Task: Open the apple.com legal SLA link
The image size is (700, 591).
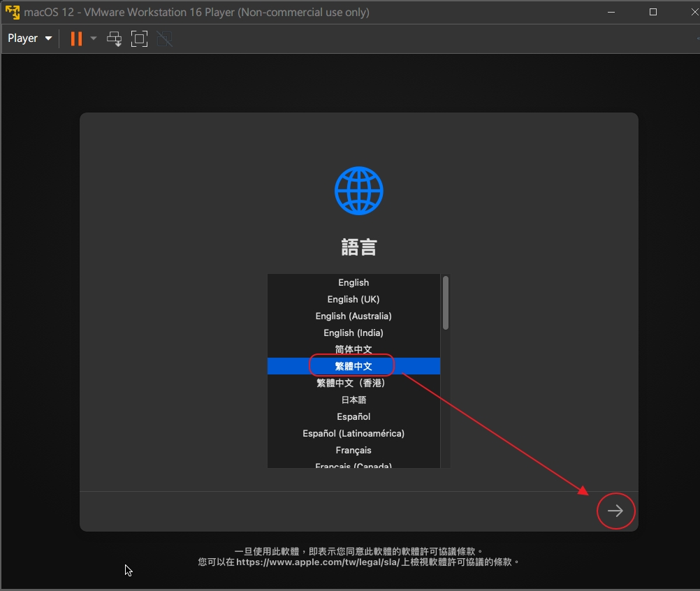Action: pyautogui.click(x=318, y=562)
